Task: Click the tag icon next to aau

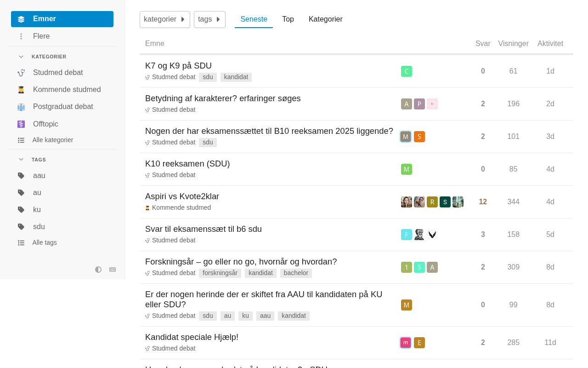Action: tap(21, 176)
